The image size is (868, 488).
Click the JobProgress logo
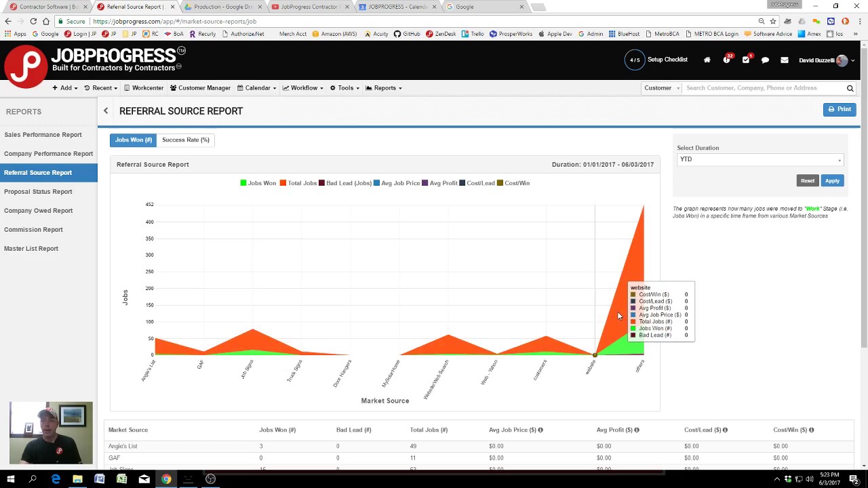coord(94,66)
